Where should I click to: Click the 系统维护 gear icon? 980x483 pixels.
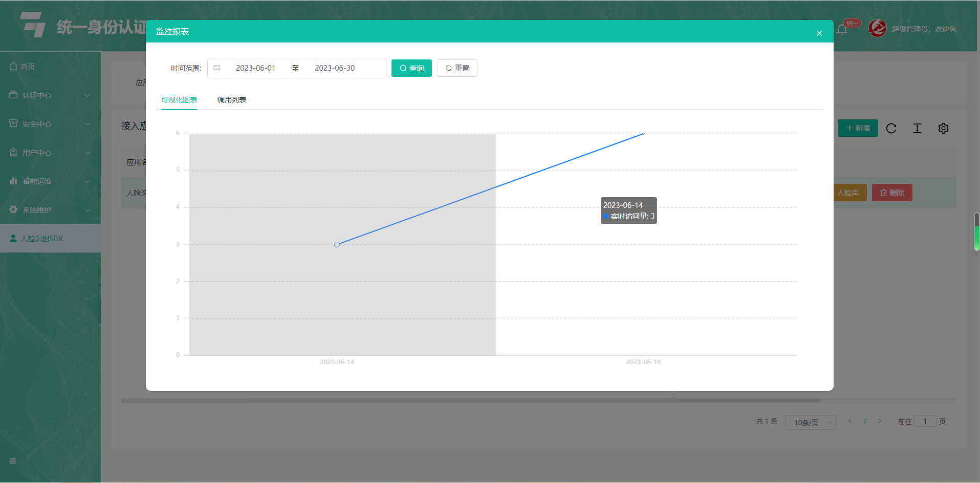coord(13,209)
